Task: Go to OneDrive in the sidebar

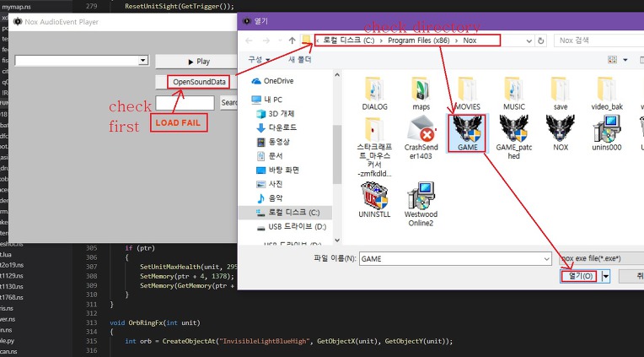Action: tap(273, 81)
